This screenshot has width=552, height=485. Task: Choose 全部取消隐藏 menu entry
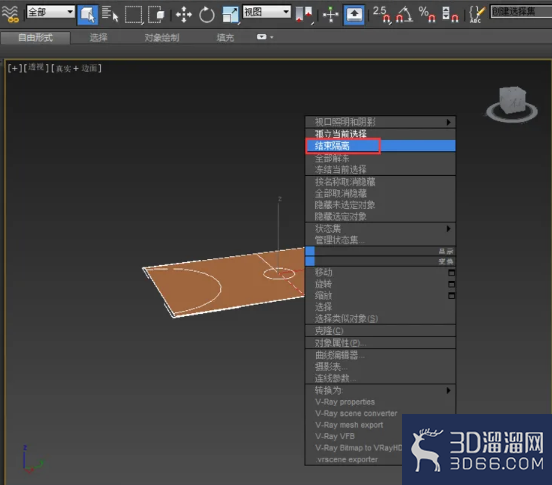coord(380,194)
